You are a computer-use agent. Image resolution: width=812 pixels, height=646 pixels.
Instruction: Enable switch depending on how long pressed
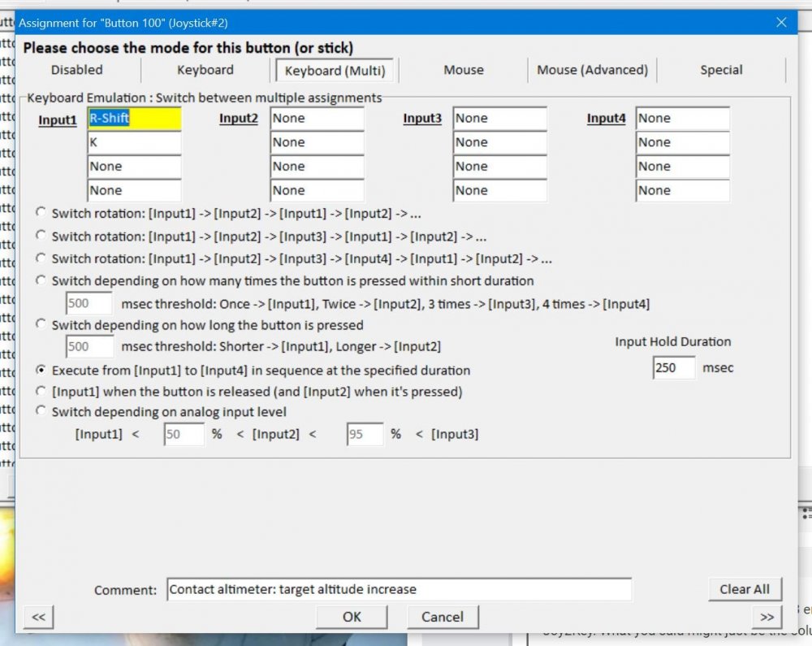41,324
